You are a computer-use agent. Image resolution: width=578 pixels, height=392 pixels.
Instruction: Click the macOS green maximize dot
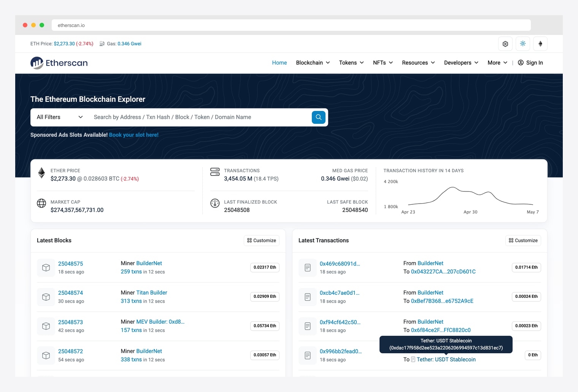pyautogui.click(x=42, y=25)
